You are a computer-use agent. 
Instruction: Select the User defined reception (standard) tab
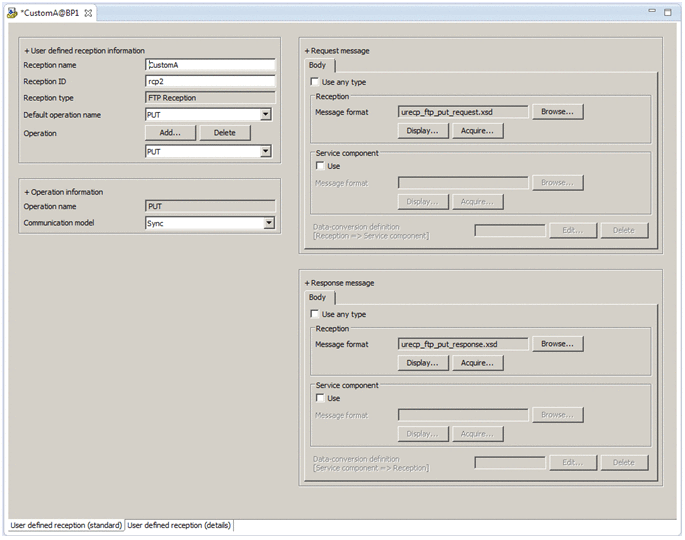[66, 525]
